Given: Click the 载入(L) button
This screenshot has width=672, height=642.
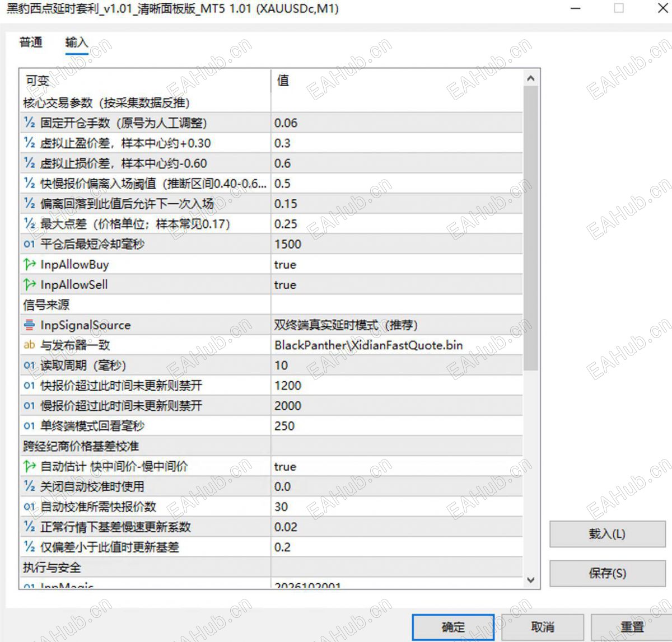Looking at the screenshot, I should 607,534.
